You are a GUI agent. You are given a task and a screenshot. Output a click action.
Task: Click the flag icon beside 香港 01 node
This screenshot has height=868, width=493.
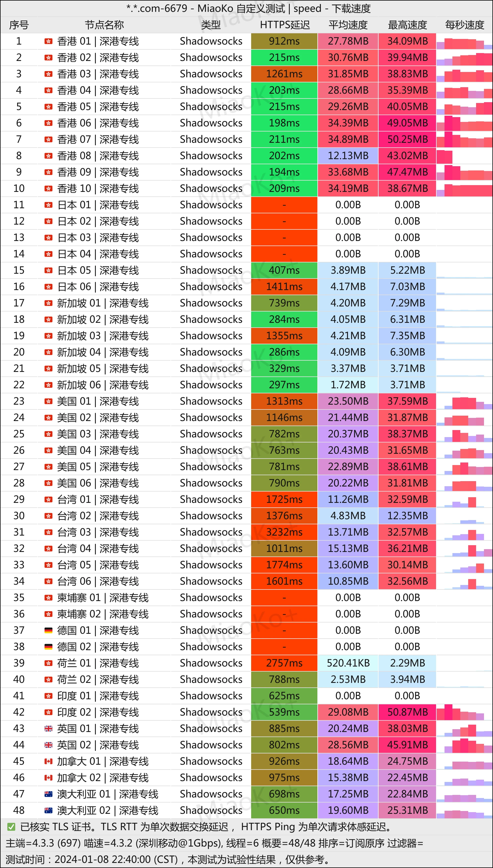pyautogui.click(x=48, y=41)
